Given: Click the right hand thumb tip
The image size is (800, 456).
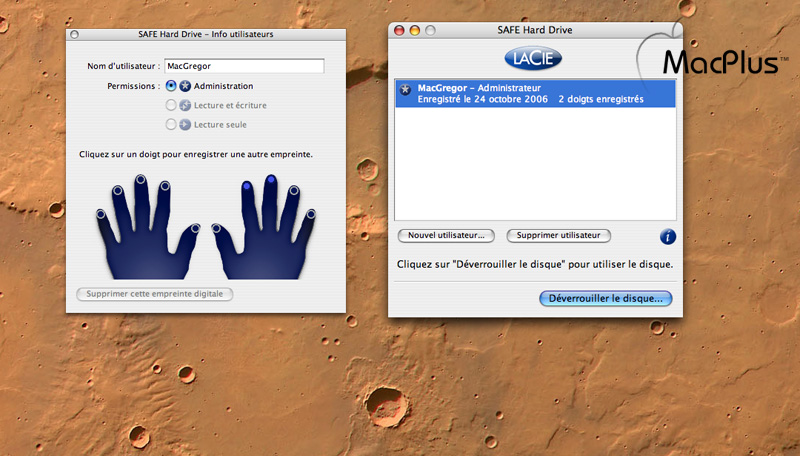Looking at the screenshot, I should click(x=216, y=229).
